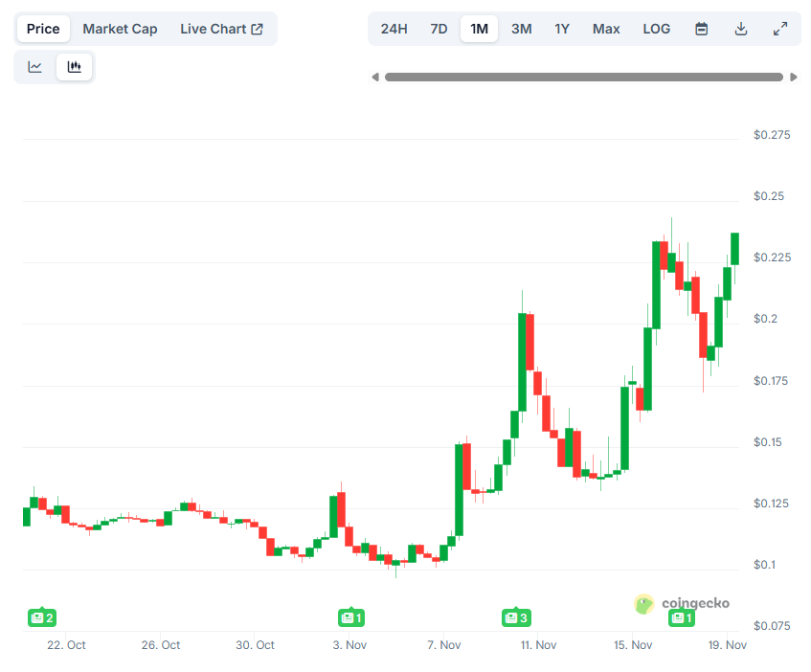Select the 24H timeframe
This screenshot has width=811, height=672.
pos(394,29)
